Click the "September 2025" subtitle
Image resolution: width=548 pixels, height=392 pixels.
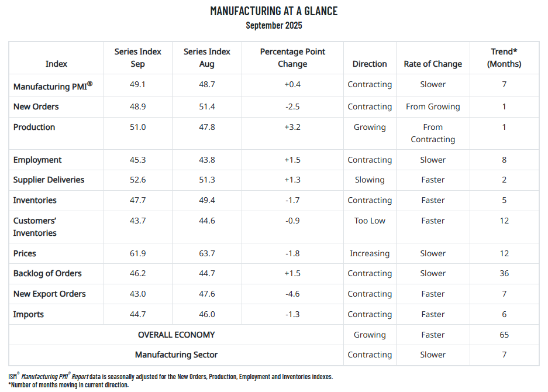pos(274,25)
